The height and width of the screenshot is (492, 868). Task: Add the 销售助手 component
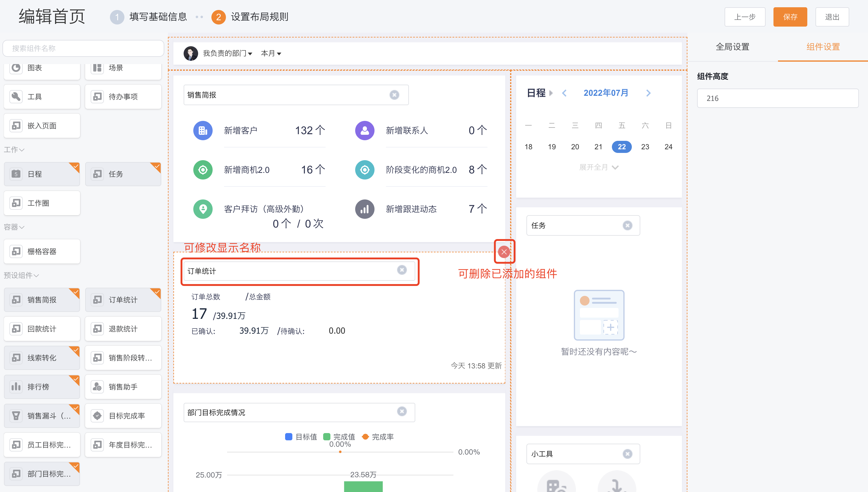point(123,387)
